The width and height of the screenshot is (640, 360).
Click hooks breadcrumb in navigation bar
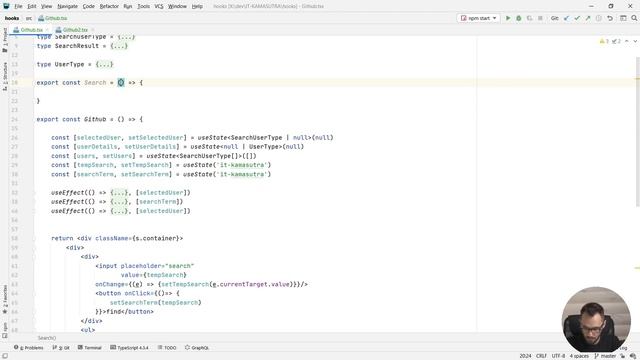(12, 18)
